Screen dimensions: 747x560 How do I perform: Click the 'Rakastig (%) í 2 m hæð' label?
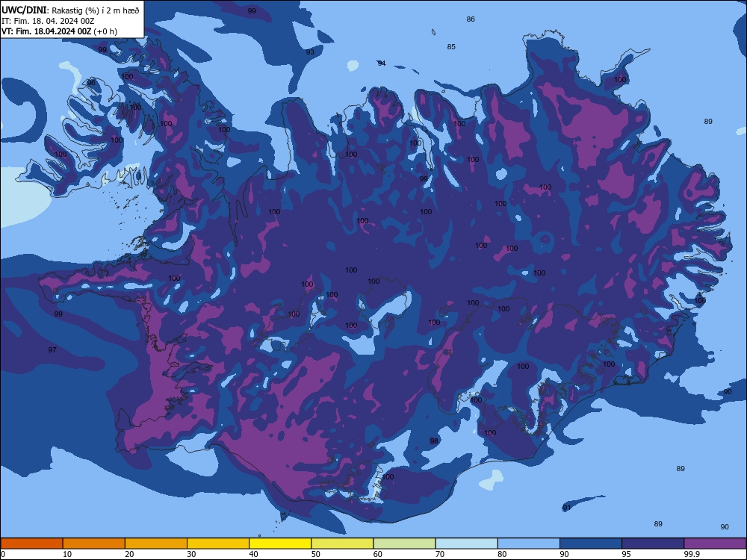point(96,10)
